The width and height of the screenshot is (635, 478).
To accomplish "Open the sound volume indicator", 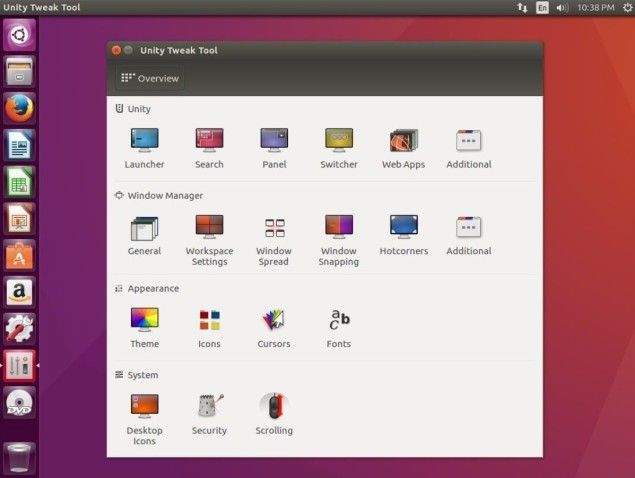I will tap(562, 7).
